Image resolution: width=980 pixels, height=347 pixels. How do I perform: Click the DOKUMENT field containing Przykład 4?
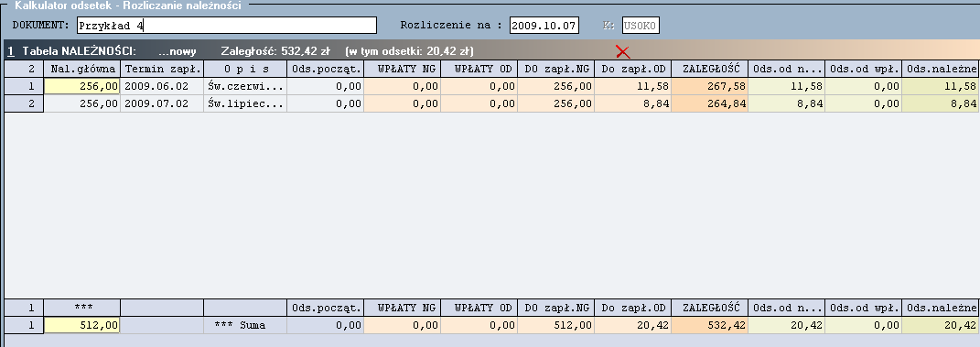pos(227,26)
